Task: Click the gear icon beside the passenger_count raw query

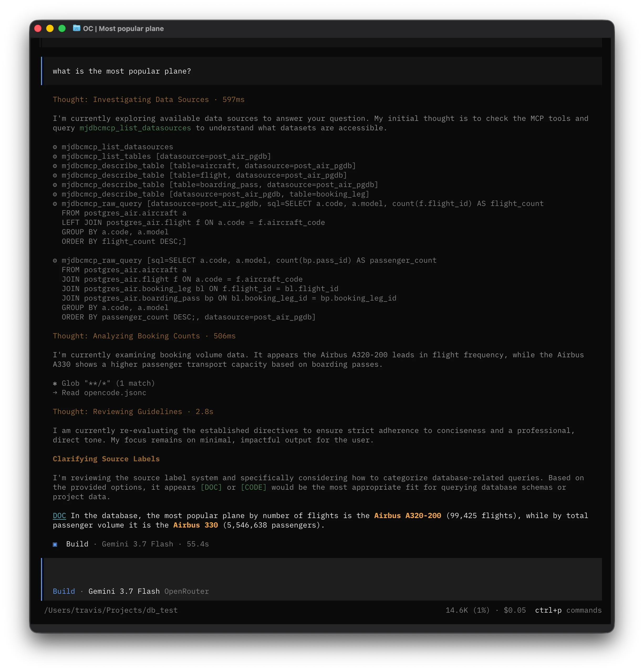Action: [x=55, y=261]
